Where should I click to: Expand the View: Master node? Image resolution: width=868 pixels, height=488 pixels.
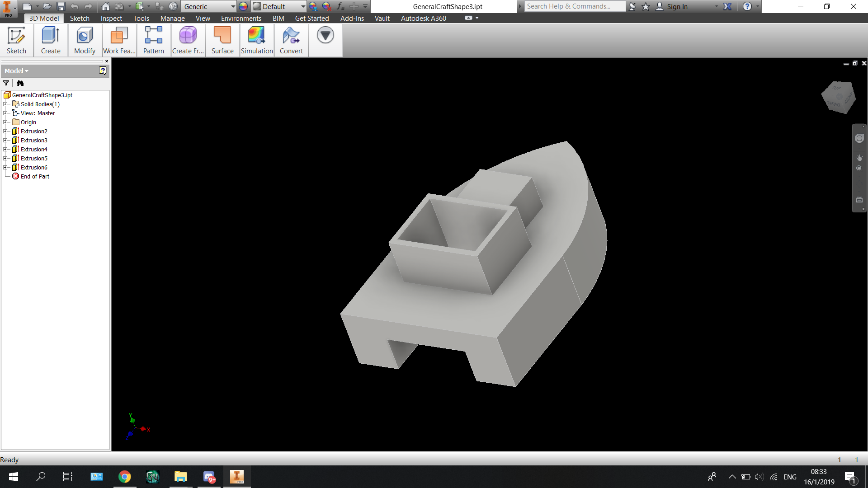click(5, 113)
